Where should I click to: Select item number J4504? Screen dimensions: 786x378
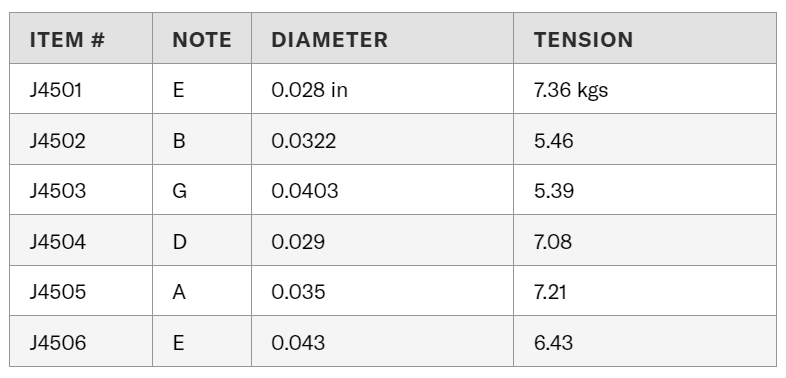pos(58,242)
